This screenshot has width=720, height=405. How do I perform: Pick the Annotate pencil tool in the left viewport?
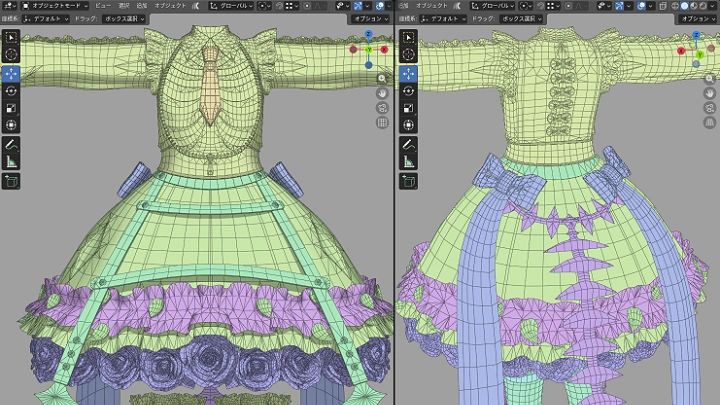11,145
